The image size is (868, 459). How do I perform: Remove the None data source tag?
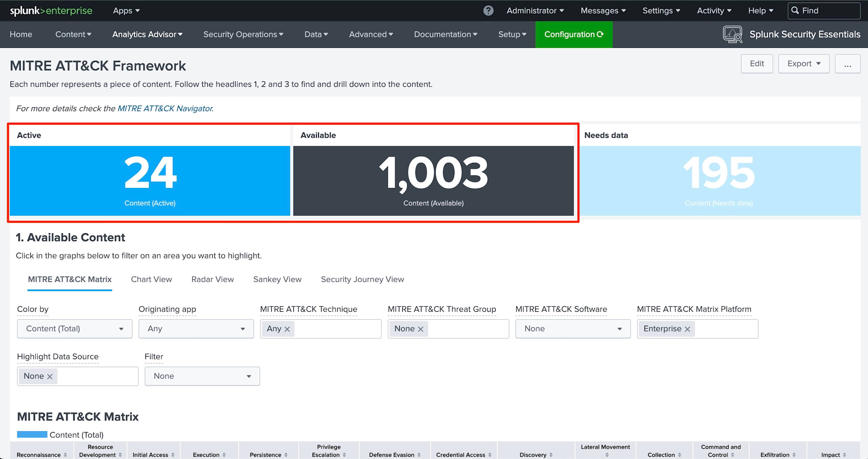50,376
